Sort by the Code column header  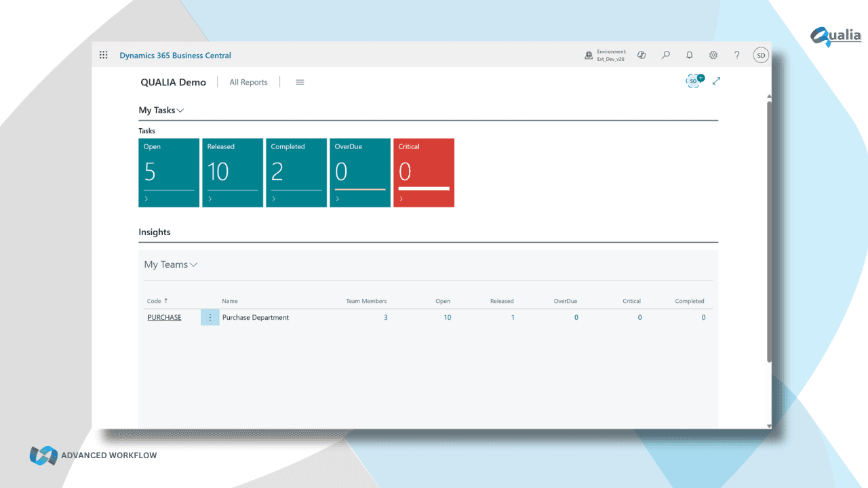[157, 301]
